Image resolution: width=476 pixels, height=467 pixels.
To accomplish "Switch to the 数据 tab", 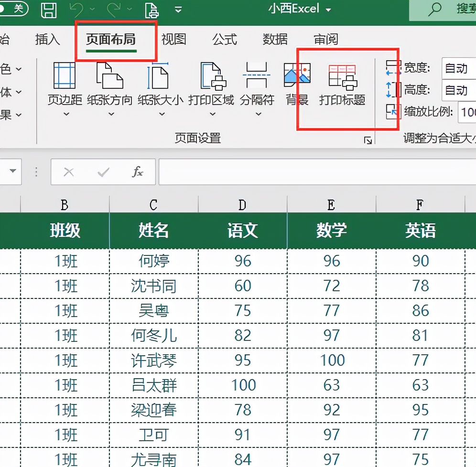I will pos(275,40).
